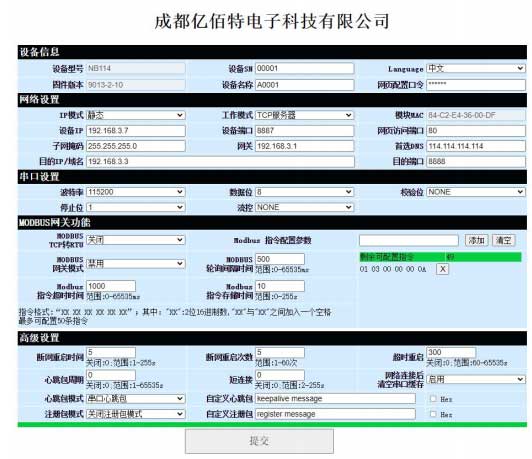This screenshot has width=532, height=459.
Task: Expand the 心跳包模式 dropdown
Action: click(136, 399)
